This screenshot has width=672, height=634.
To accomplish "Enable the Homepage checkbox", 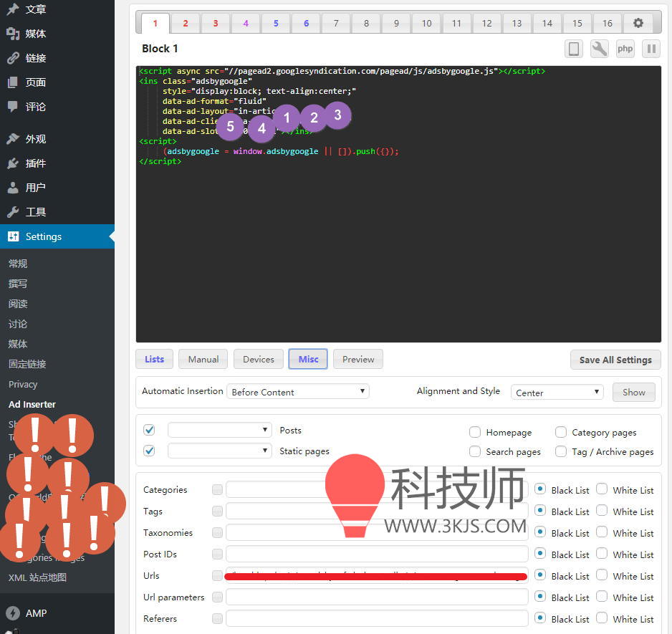I will pos(475,432).
